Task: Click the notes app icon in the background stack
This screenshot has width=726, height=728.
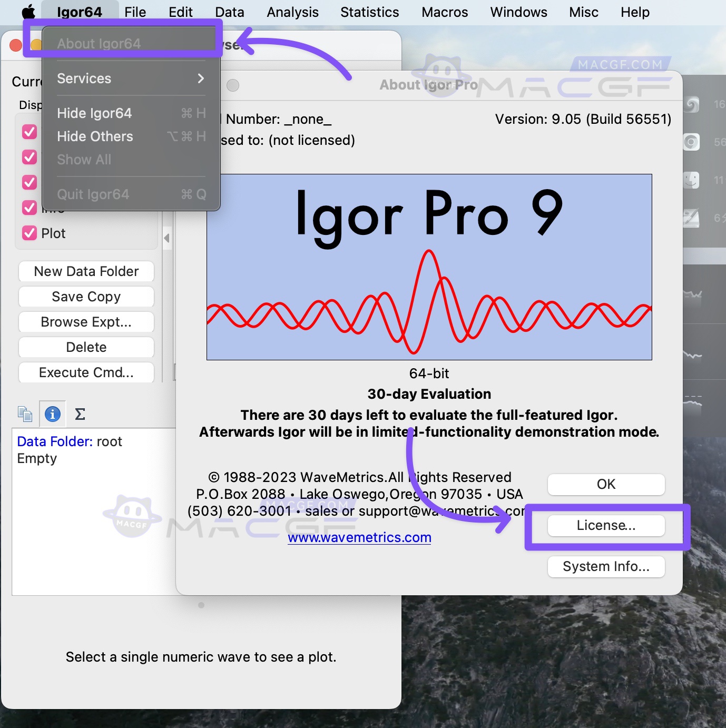Action: pos(691,218)
